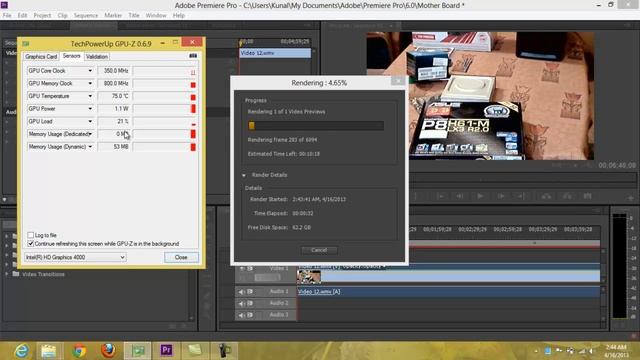
Task: Open the Title menu
Action: click(x=134, y=15)
